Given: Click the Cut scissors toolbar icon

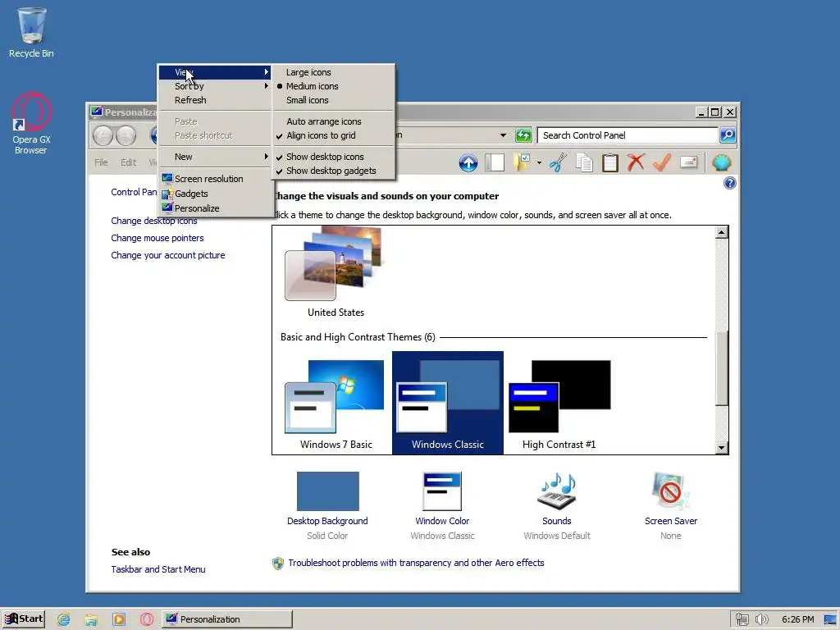Looking at the screenshot, I should pos(558,162).
